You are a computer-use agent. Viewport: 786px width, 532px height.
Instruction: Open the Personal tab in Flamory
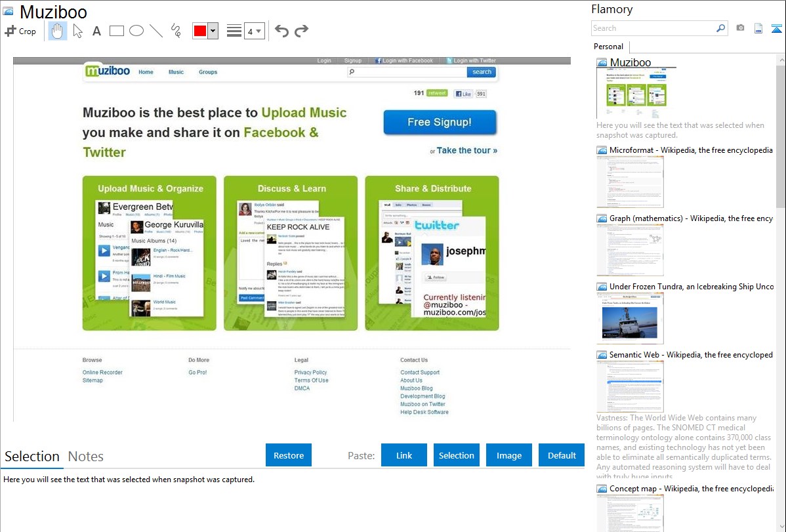608,47
